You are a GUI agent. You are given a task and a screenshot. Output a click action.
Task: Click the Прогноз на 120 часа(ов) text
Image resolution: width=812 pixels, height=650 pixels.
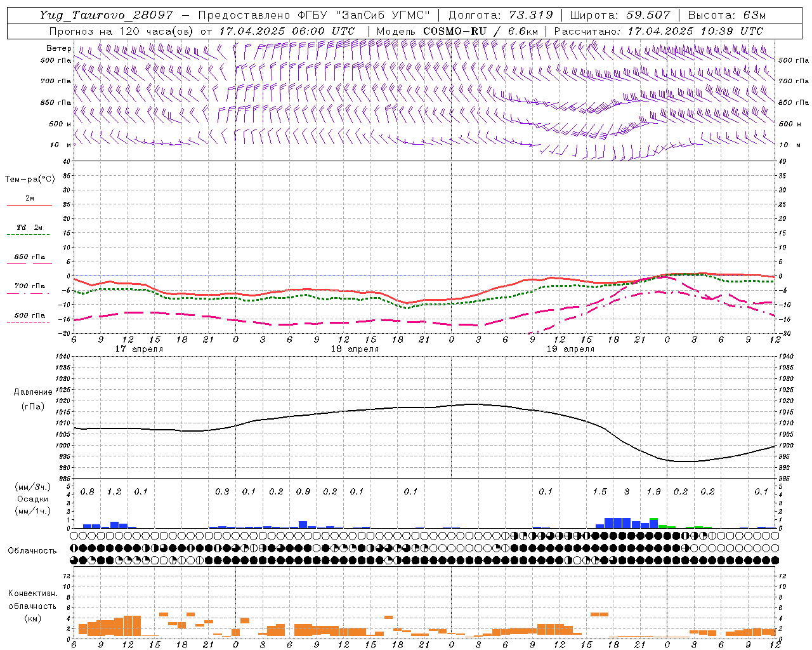[122, 31]
